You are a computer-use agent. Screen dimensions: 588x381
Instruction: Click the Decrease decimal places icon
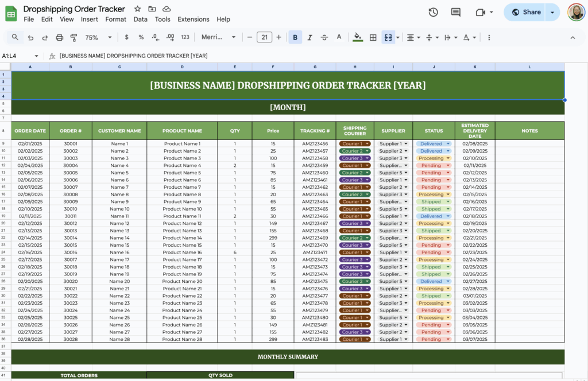[x=154, y=37]
